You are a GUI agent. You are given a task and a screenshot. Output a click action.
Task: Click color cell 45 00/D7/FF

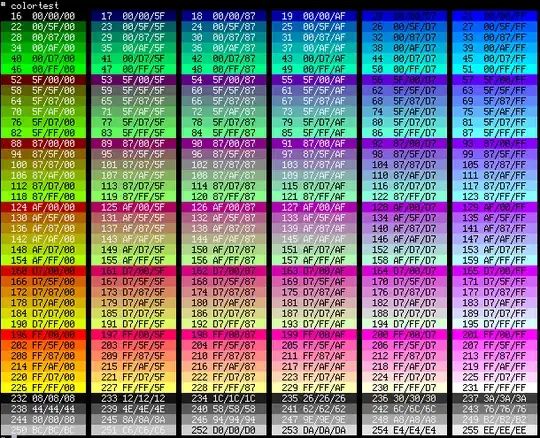(495, 59)
